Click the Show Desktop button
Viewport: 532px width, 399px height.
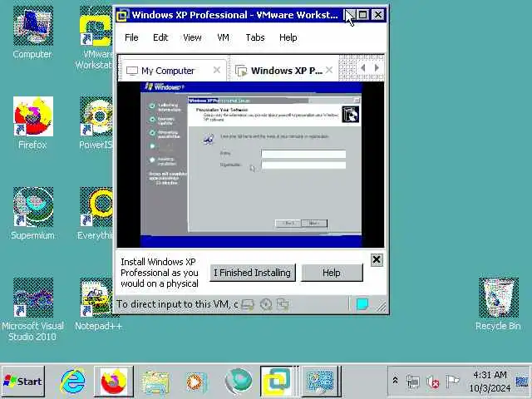coord(523,382)
